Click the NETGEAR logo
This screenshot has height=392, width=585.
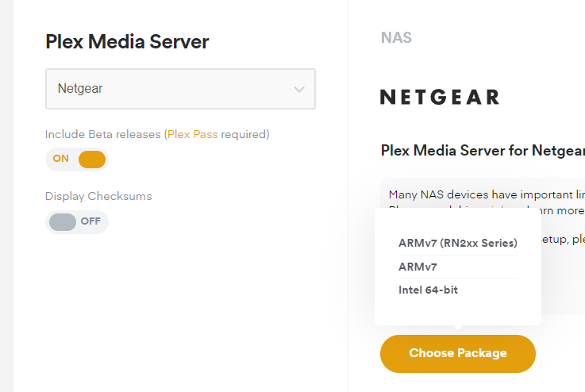click(439, 98)
